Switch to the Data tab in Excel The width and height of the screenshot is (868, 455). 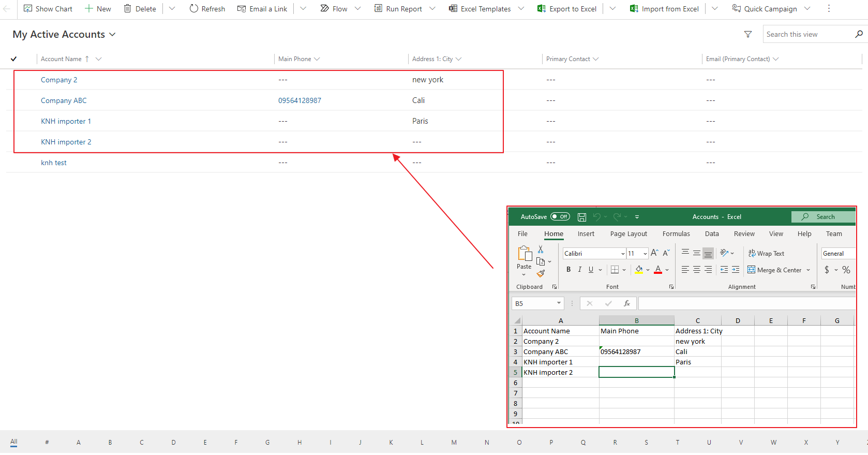[x=712, y=234]
